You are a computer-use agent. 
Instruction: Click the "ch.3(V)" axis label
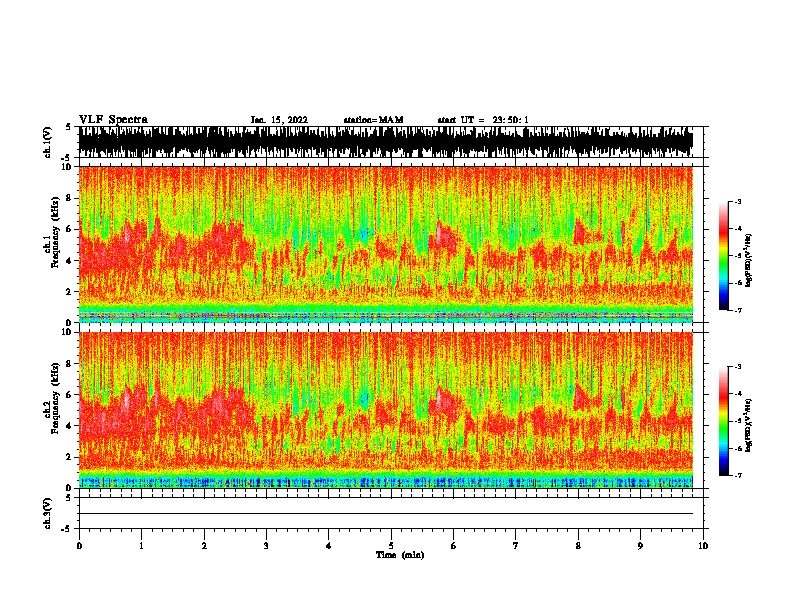coord(47,513)
